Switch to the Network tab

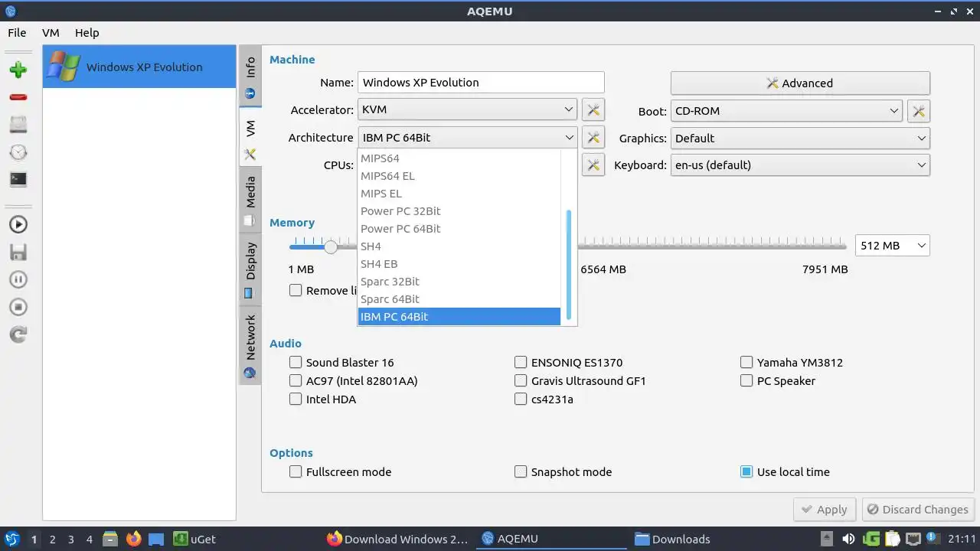coord(250,346)
